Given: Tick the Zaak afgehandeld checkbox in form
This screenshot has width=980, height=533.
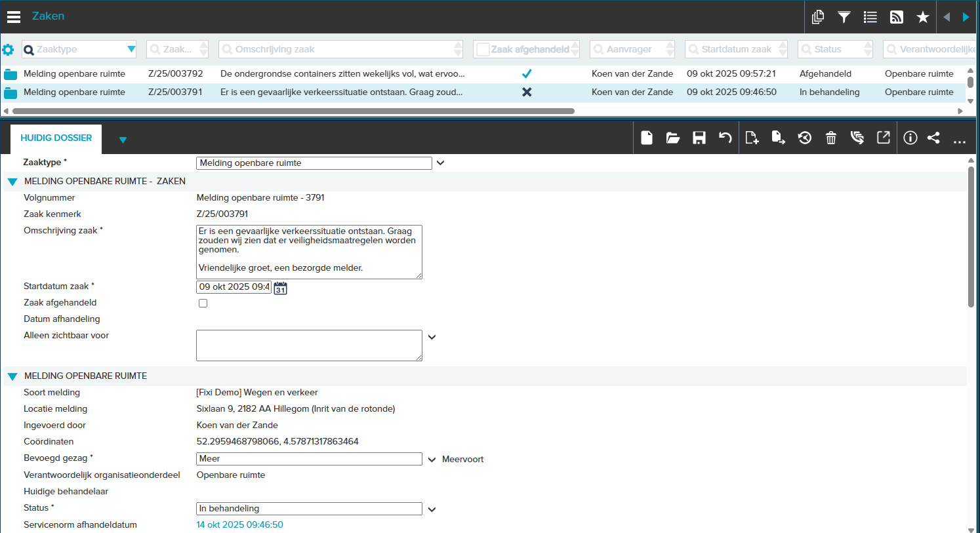Looking at the screenshot, I should (203, 303).
